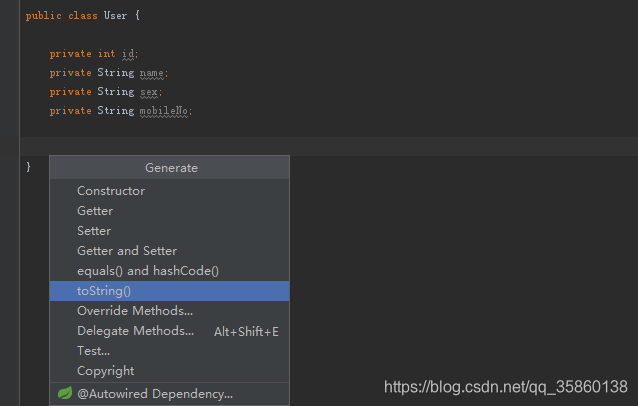Choose the Copyright menu item
Image resolution: width=638 pixels, height=406 pixels.
pyautogui.click(x=169, y=371)
